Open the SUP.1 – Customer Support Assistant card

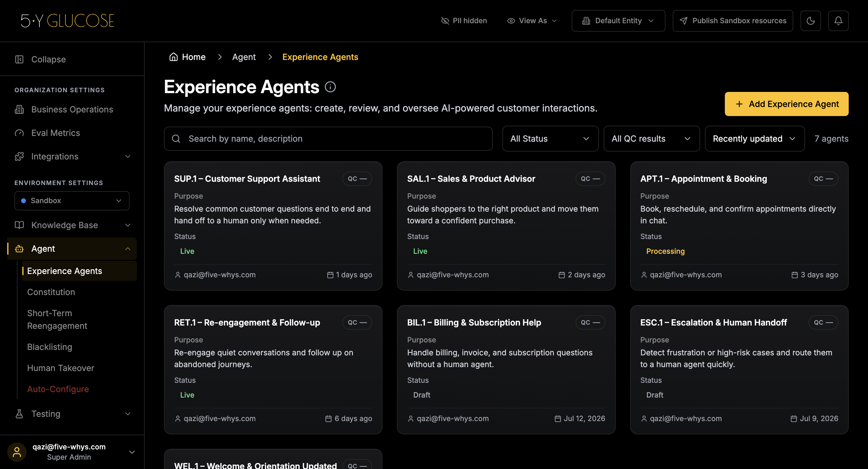coord(273,226)
